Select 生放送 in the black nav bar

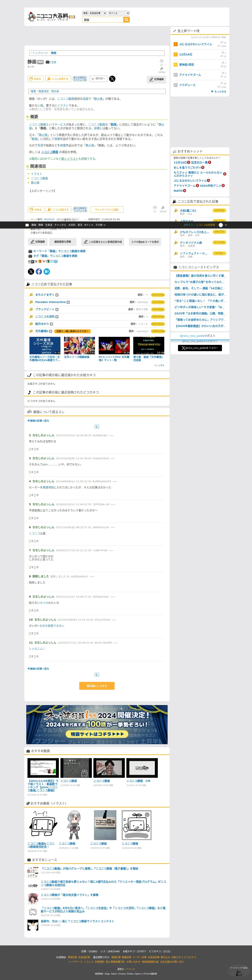click(49, 225)
